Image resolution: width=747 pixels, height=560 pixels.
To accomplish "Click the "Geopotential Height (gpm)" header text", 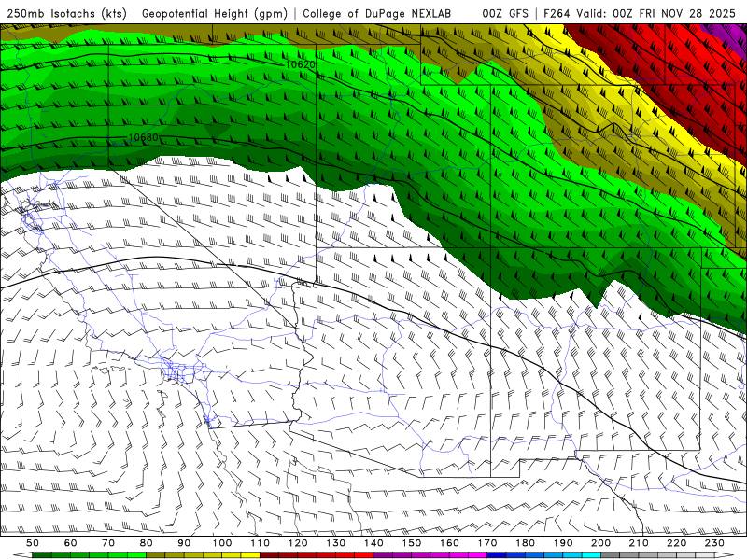I will [215, 13].
